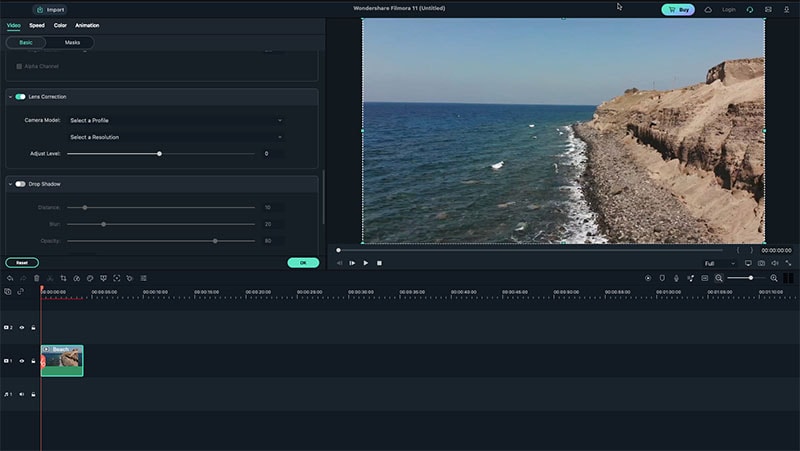This screenshot has width=800, height=451.
Task: Click the Login link
Action: pyautogui.click(x=729, y=10)
